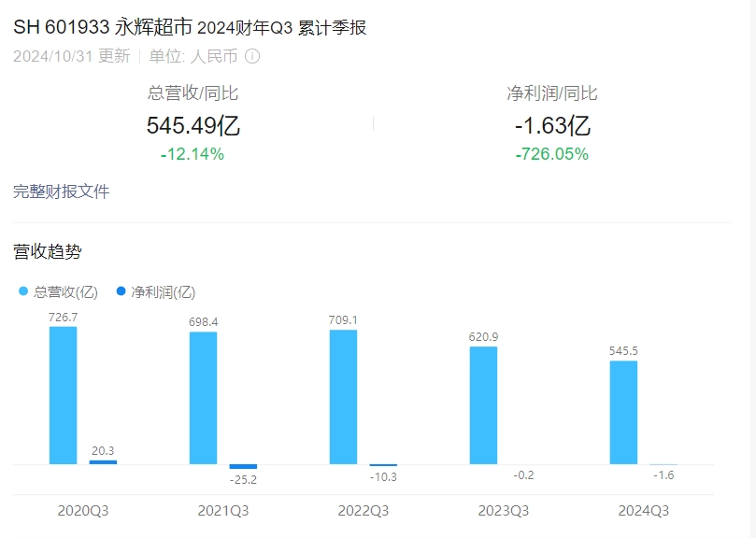The width and height of the screenshot is (756, 538).
Task: Select the 2023Q3 revenue bar 620.9
Action: tap(483, 405)
